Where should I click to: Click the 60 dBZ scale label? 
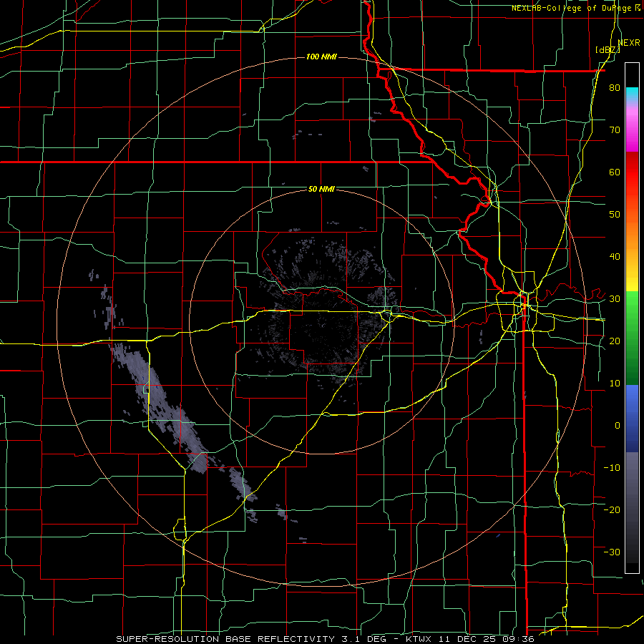point(615,172)
